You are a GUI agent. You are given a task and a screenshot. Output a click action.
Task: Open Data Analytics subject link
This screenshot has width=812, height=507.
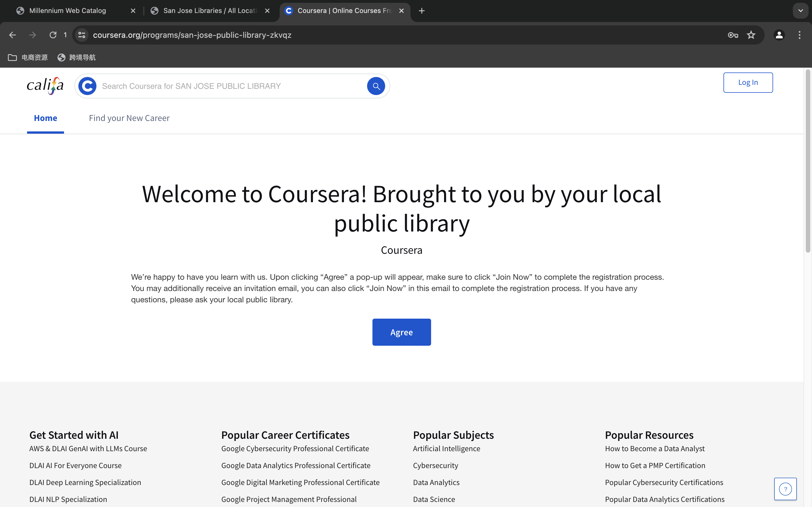436,482
